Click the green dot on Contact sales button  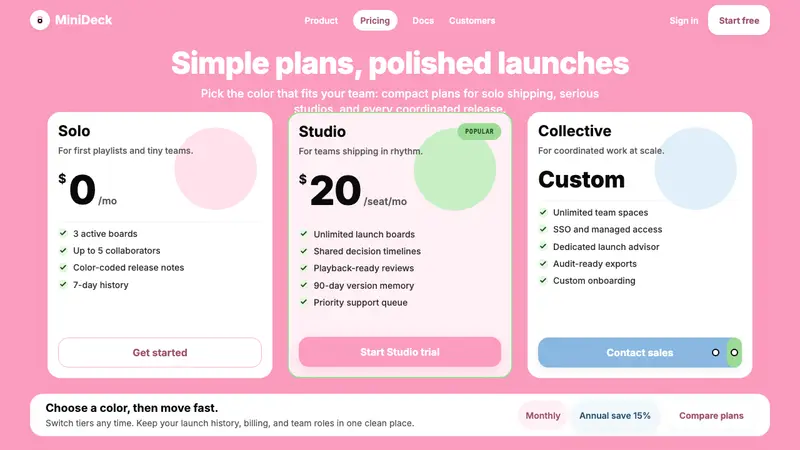pos(734,353)
